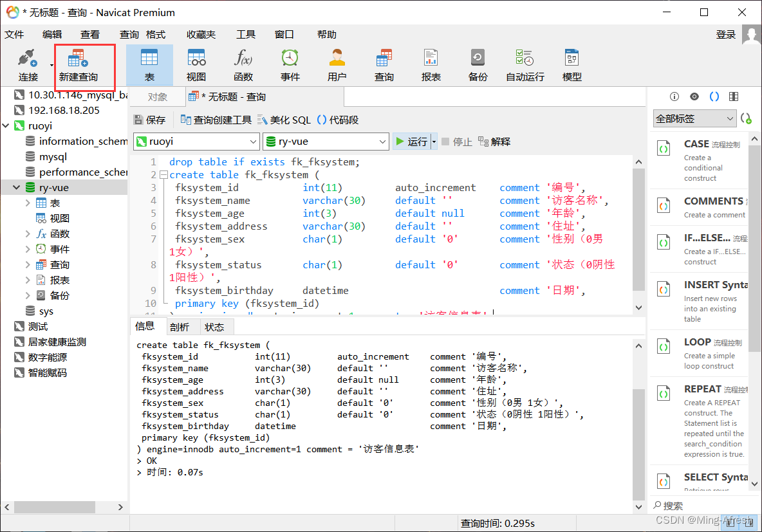This screenshot has width=762, height=532.
Task: Open the Model (模型) toolbar icon
Action: (571, 60)
